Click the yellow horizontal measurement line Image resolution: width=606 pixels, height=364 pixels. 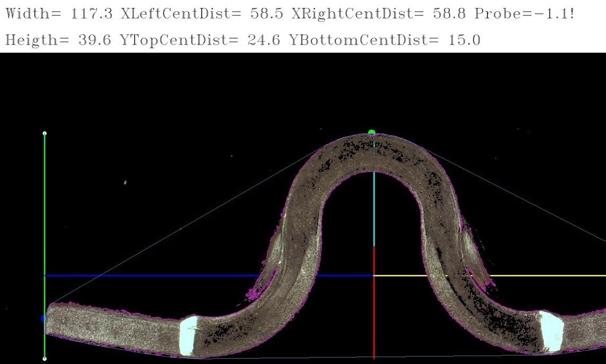(x=530, y=276)
